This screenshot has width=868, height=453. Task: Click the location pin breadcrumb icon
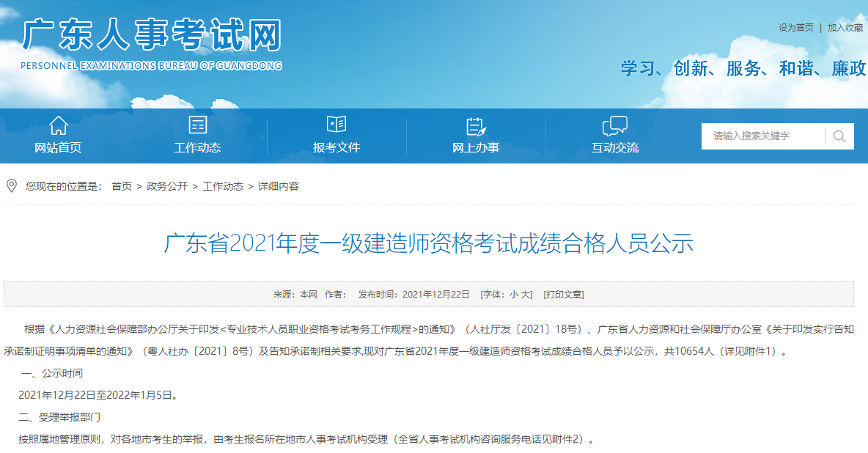point(10,185)
